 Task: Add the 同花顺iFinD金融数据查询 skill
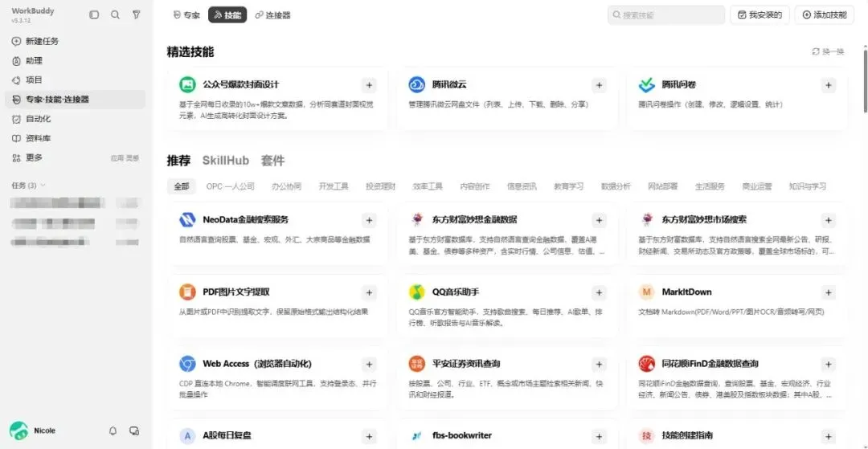[x=828, y=365]
